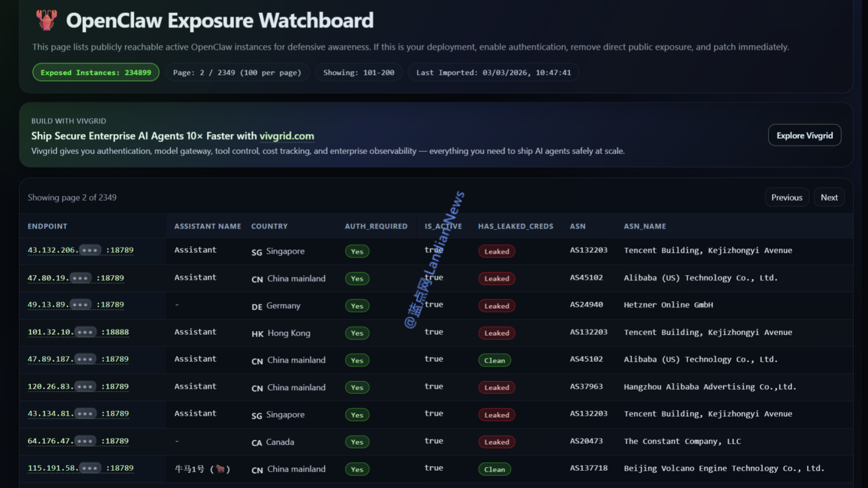Open endpoint 64.176.47 on port 18789
This screenshot has width=868, height=488.
click(50, 441)
